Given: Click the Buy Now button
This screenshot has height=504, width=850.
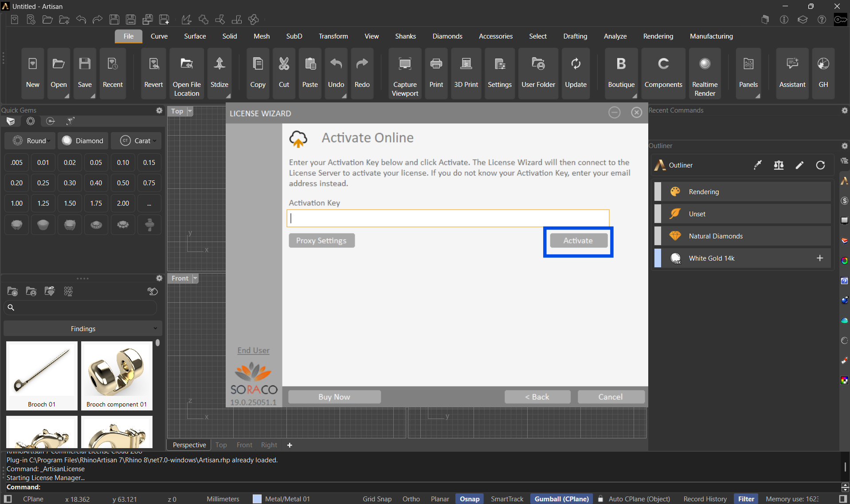Looking at the screenshot, I should 334,397.
